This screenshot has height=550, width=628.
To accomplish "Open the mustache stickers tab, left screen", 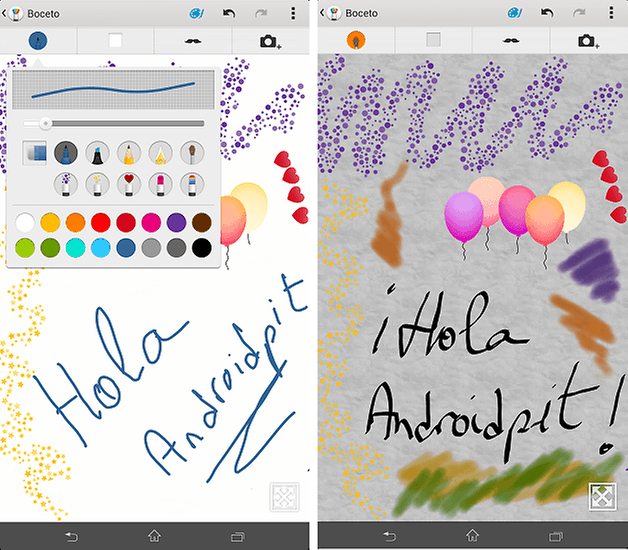I will pyautogui.click(x=193, y=40).
